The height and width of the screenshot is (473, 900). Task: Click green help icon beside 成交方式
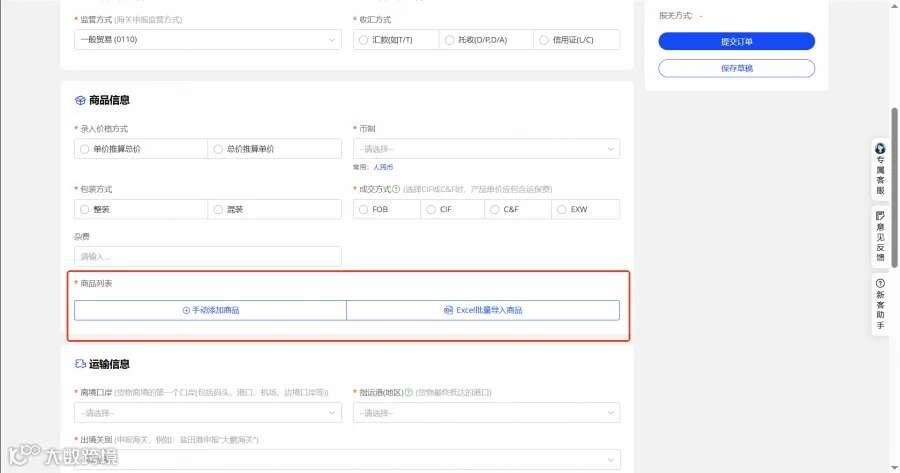(x=396, y=189)
